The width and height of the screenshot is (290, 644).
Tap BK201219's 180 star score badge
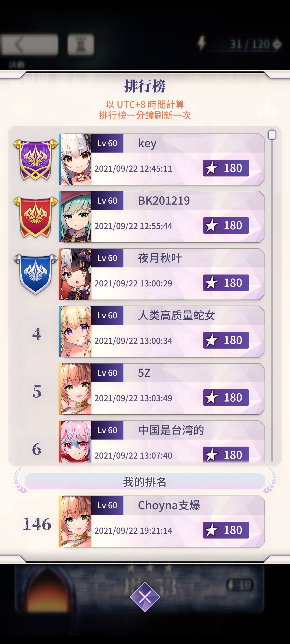click(226, 225)
